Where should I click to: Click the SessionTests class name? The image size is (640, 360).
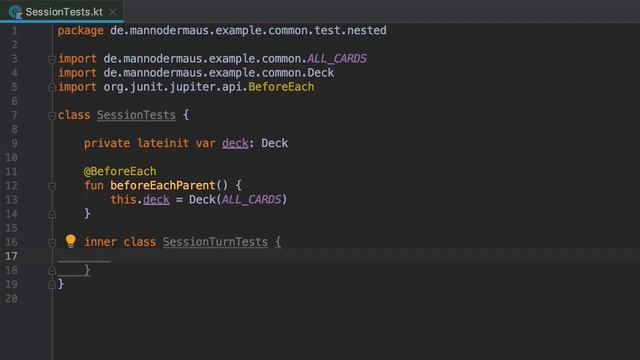pyautogui.click(x=136, y=115)
